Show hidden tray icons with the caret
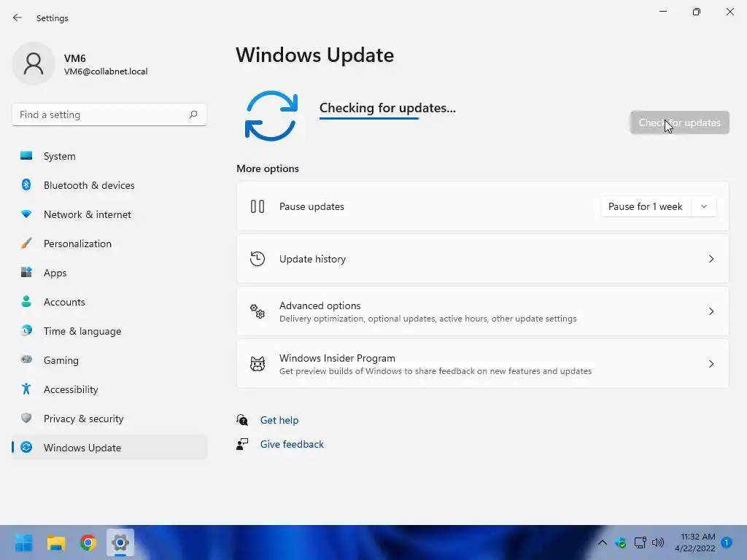This screenshot has width=747, height=560. coord(602,542)
